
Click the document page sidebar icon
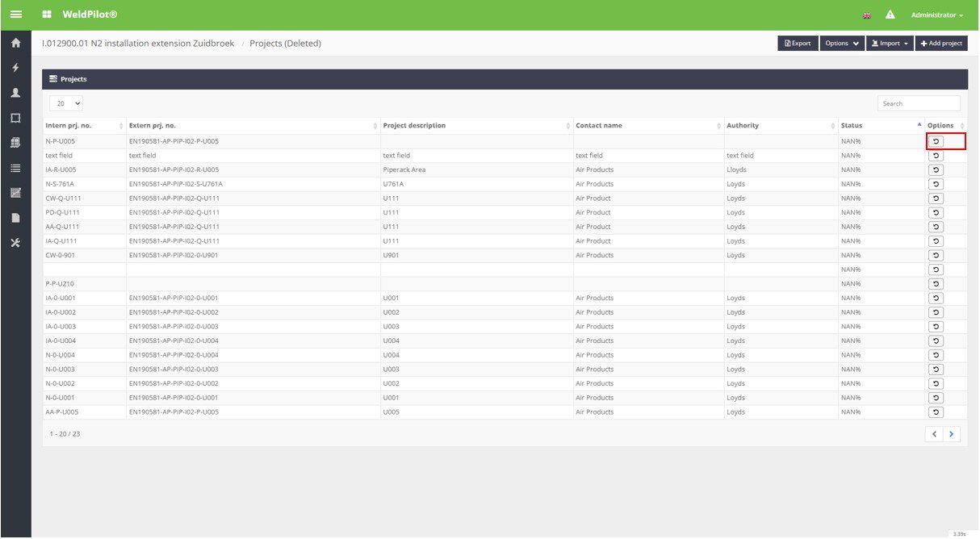click(15, 218)
